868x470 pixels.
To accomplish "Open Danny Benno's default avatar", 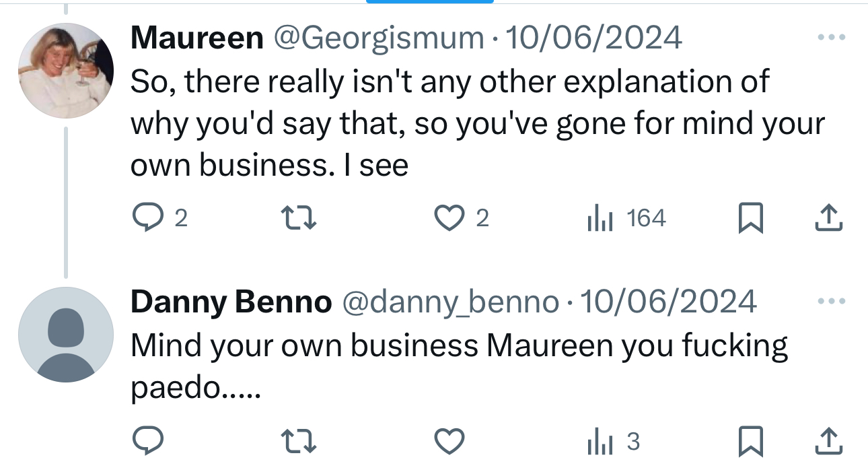I will click(x=65, y=335).
